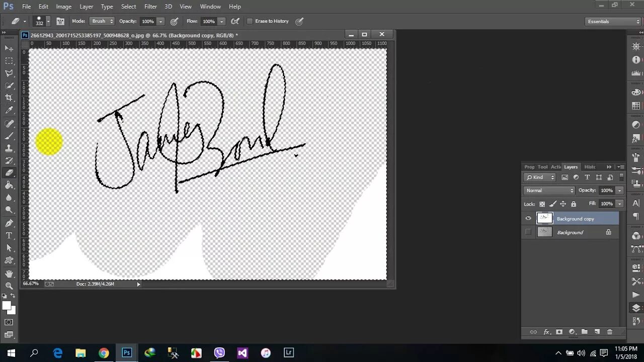The height and width of the screenshot is (362, 644).
Task: Click the foreground color swatch
Action: click(7, 306)
